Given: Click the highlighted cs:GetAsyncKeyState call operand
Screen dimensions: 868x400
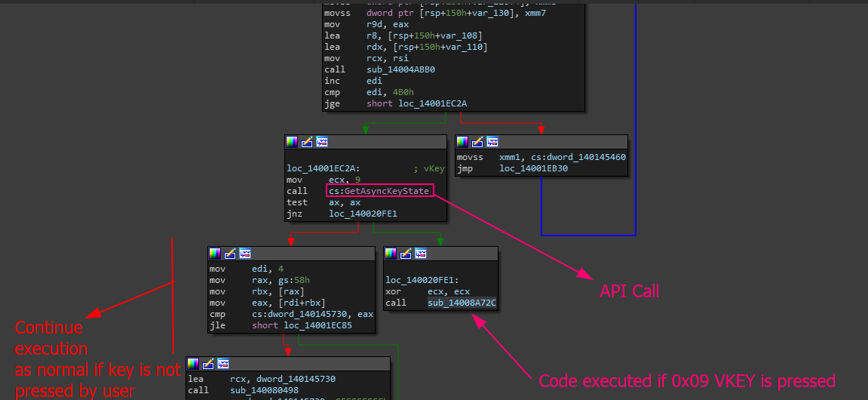Looking at the screenshot, I should 379,191.
